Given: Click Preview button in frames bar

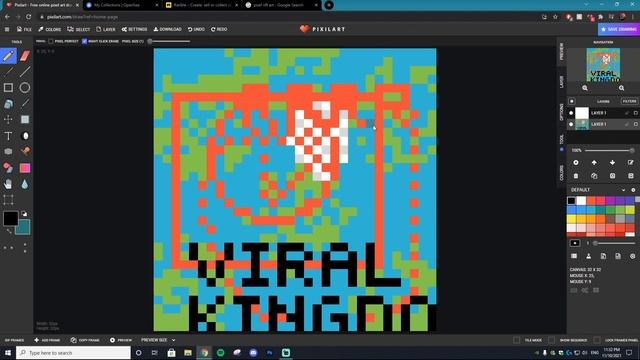Looking at the screenshot, I should [x=121, y=340].
